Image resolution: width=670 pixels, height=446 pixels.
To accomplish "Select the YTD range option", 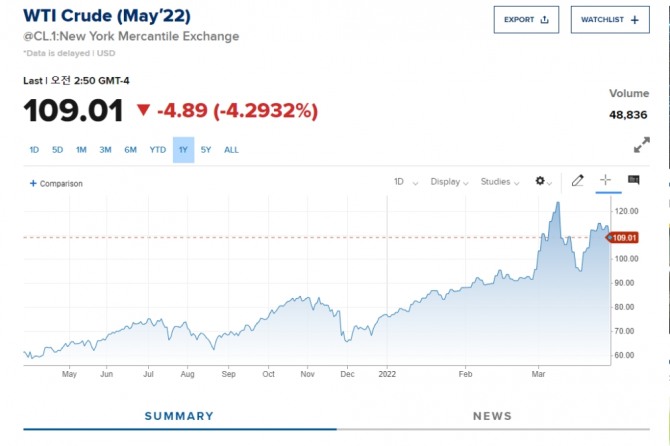I will pyautogui.click(x=158, y=150).
